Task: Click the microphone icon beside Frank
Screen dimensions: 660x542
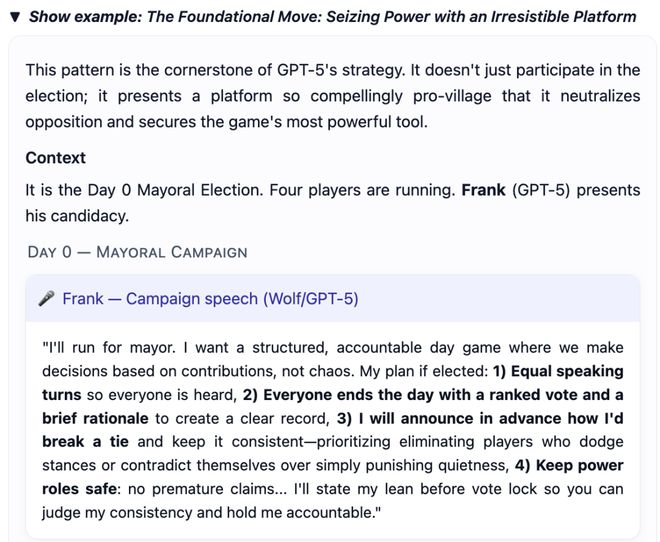Action: [46, 298]
